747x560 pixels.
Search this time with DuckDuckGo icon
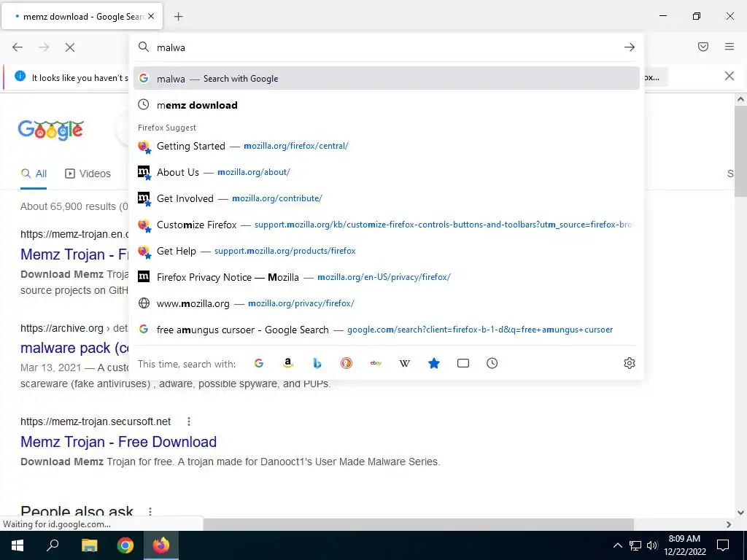point(347,363)
